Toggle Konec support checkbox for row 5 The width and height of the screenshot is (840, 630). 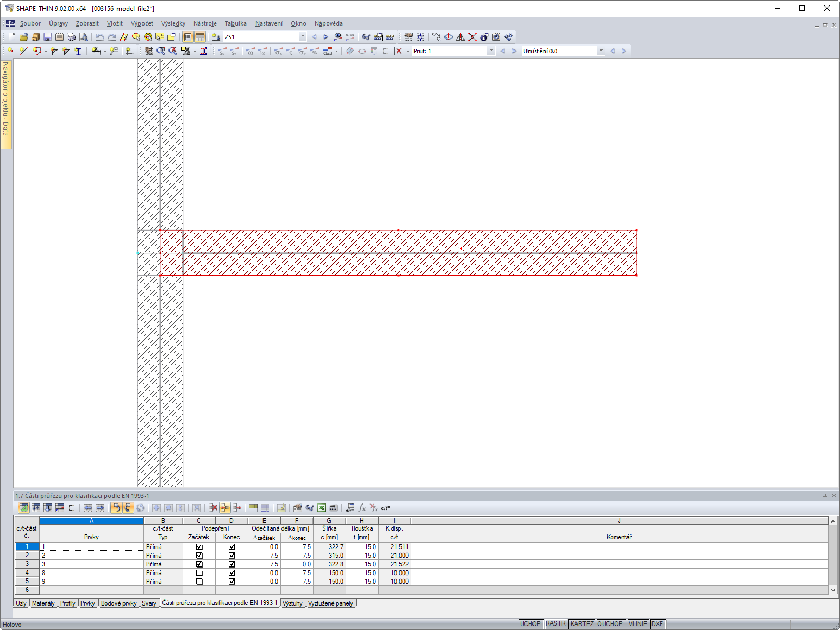click(232, 582)
